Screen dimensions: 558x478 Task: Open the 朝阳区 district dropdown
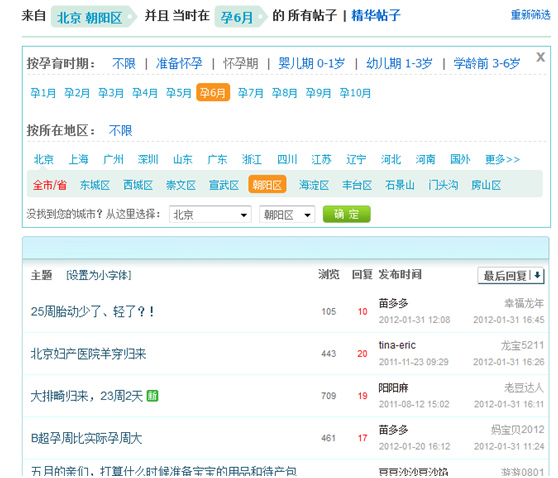(x=287, y=215)
